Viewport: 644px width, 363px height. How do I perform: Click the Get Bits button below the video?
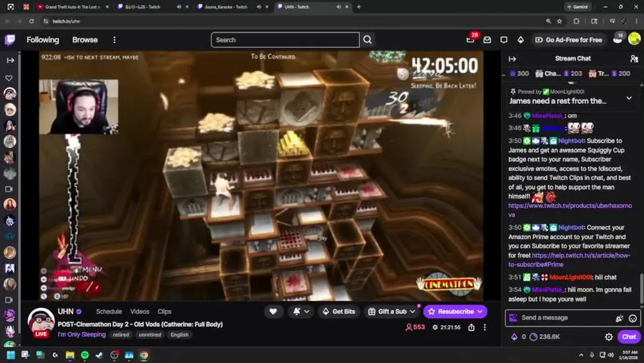point(339,312)
